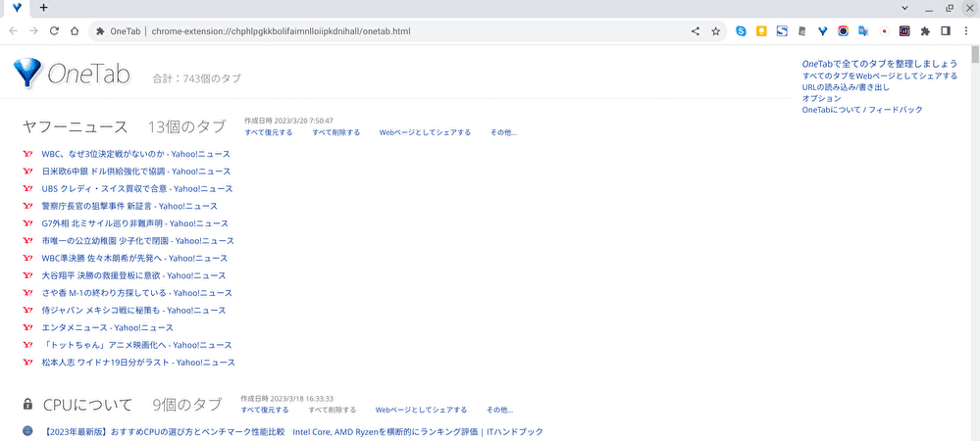Open オプション settings link
The width and height of the screenshot is (980, 441).
pyautogui.click(x=821, y=98)
